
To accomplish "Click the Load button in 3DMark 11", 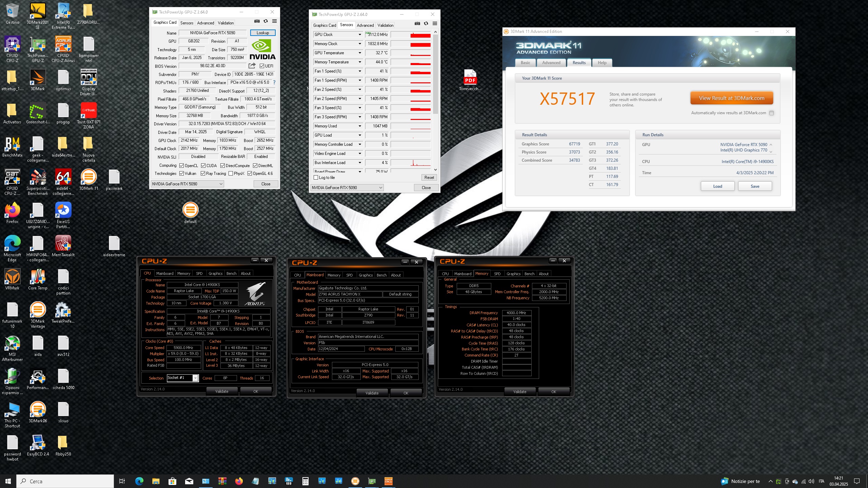I will pyautogui.click(x=717, y=186).
